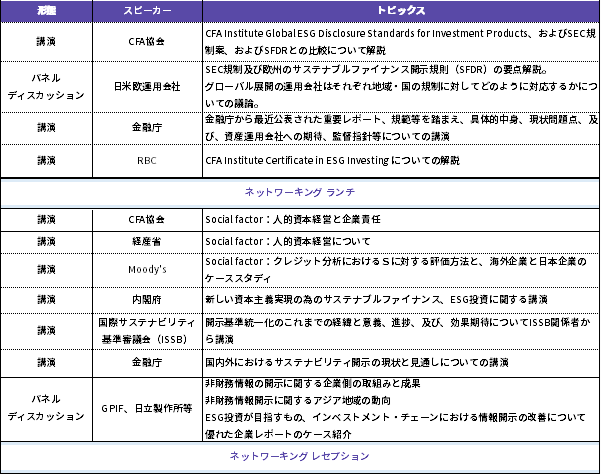This screenshot has width=601, height=475.
Task: Click the ネットワーキング ランチ row
Action: (x=300, y=192)
